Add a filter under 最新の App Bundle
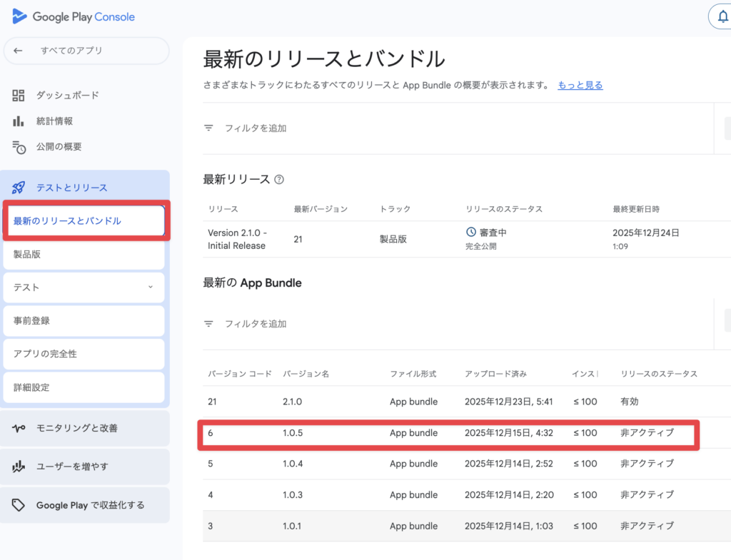 pos(255,324)
